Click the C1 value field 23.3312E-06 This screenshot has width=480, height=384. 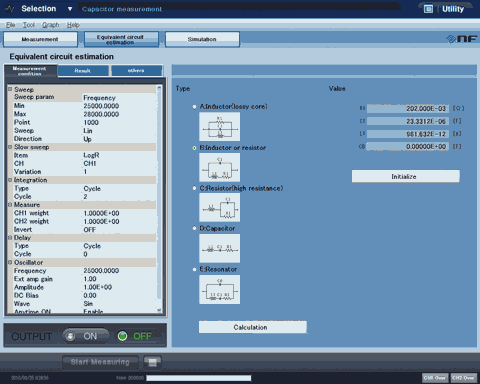click(408, 121)
